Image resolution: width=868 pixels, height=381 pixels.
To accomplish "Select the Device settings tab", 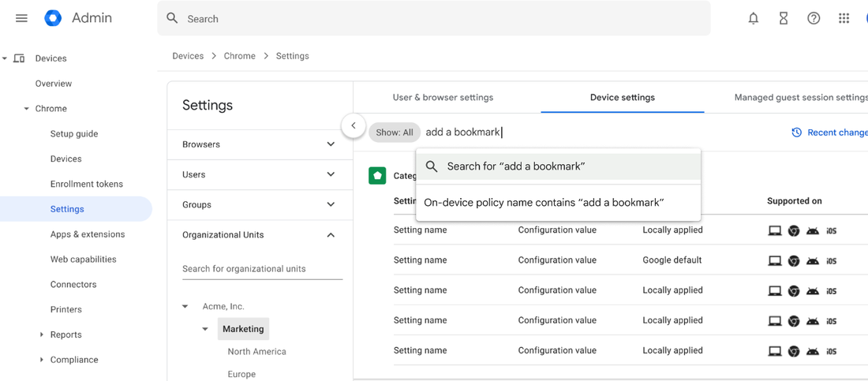I will pos(623,98).
